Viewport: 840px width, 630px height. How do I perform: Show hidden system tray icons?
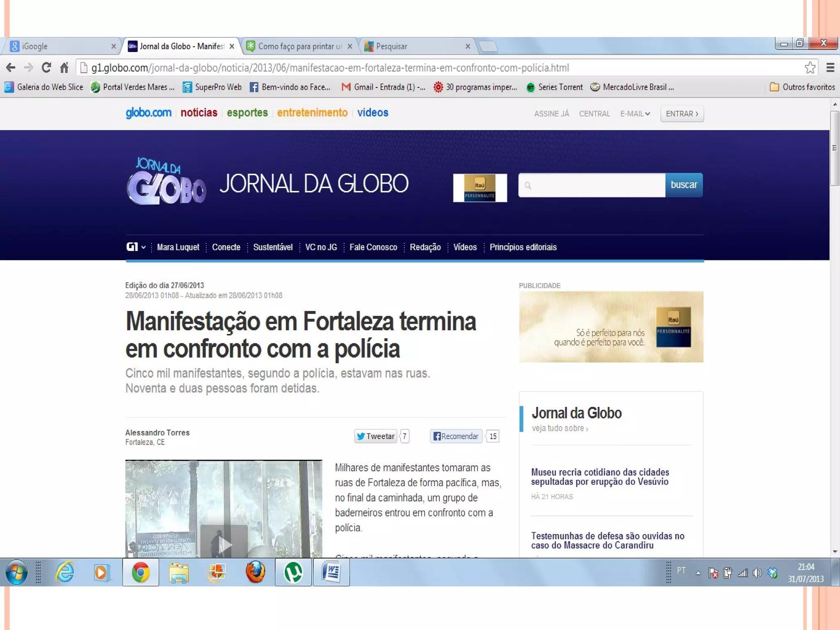point(698,573)
